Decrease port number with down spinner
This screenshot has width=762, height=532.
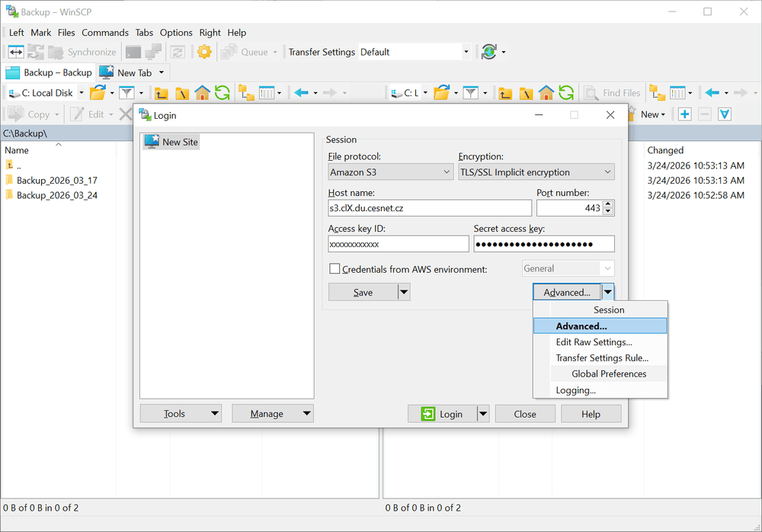(x=608, y=212)
